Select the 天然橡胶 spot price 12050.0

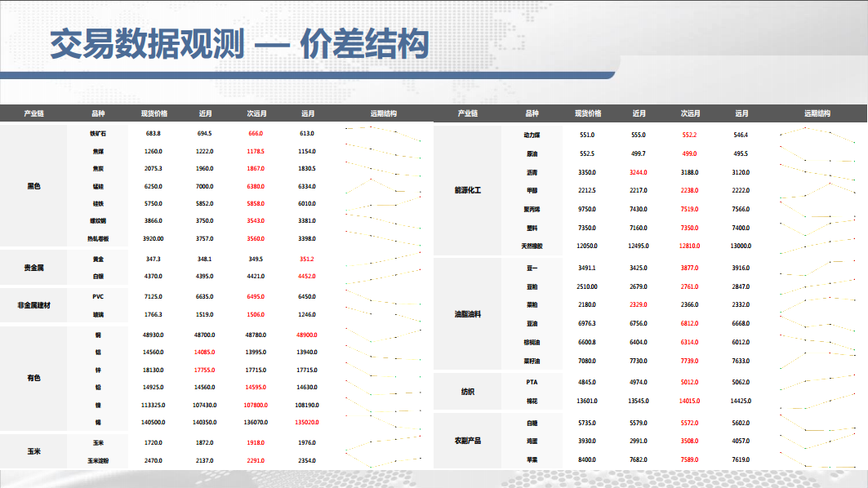pyautogui.click(x=587, y=246)
